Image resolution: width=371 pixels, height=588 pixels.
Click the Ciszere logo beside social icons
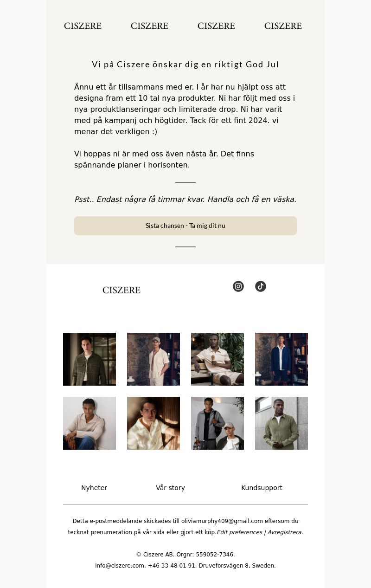coord(122,290)
